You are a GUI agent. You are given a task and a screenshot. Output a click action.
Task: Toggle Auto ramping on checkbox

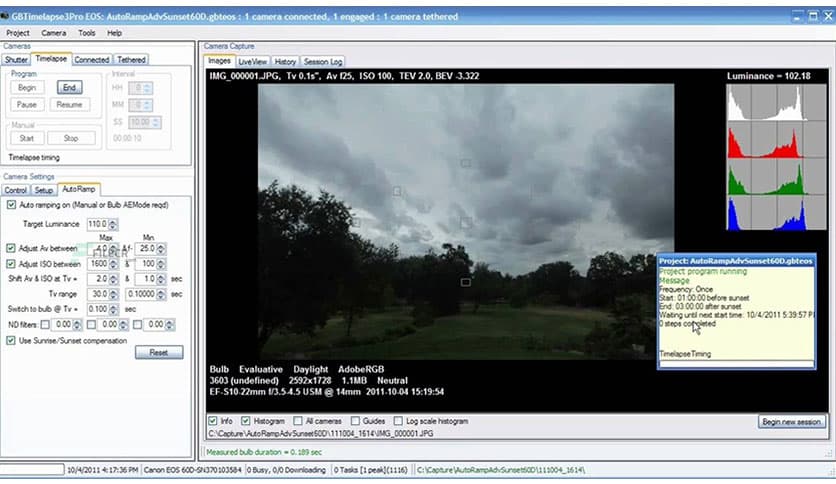click(x=11, y=205)
